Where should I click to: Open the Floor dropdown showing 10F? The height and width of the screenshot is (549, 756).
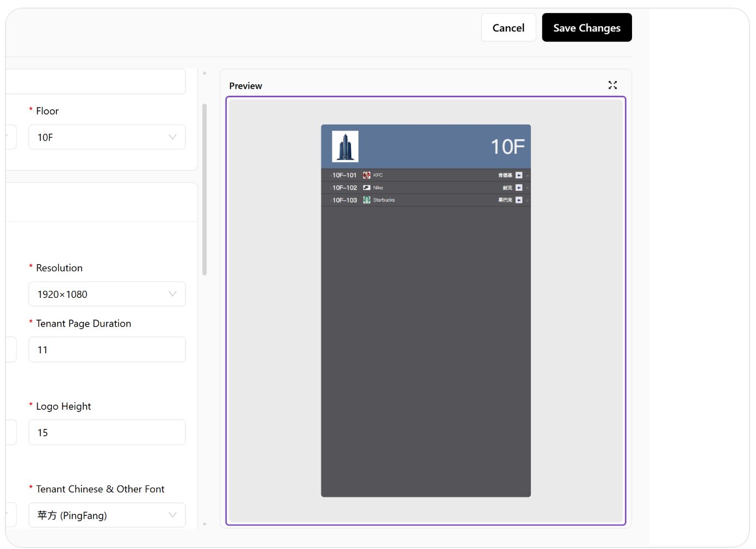(x=107, y=137)
